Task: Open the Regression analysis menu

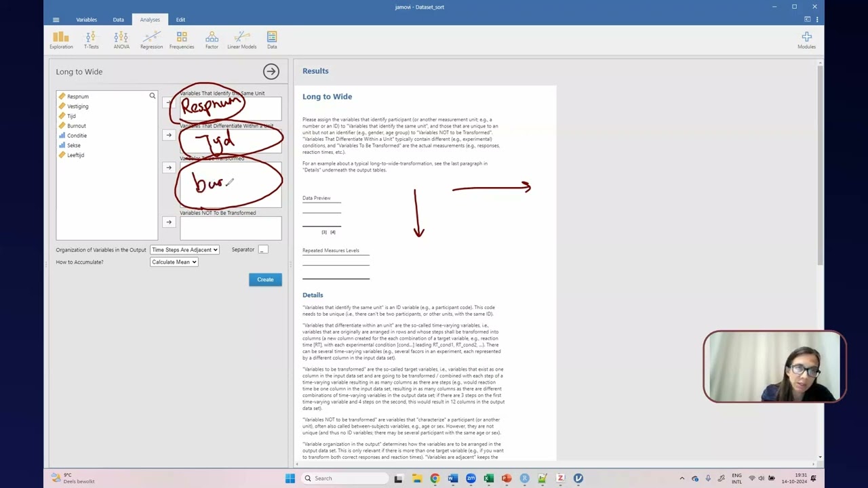Action: point(151,40)
